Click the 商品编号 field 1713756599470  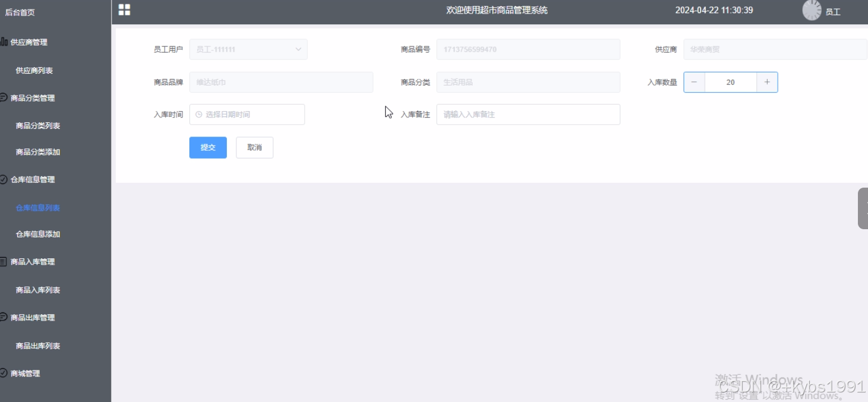(528, 49)
